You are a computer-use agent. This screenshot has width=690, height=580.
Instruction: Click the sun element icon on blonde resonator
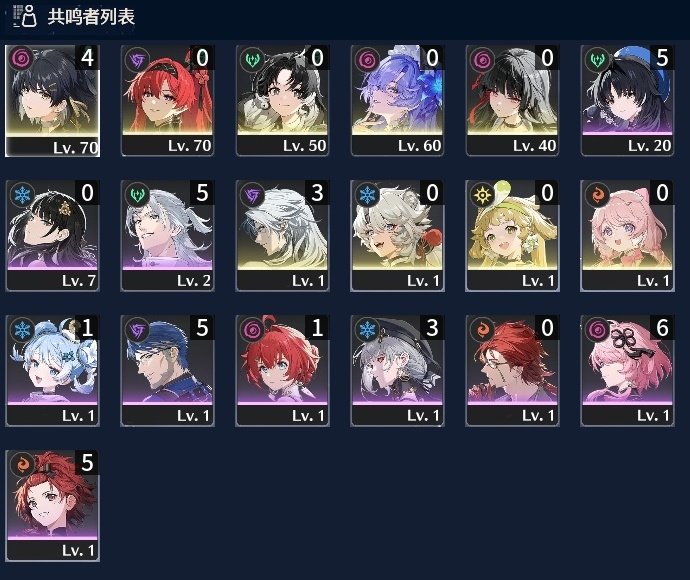[482, 195]
